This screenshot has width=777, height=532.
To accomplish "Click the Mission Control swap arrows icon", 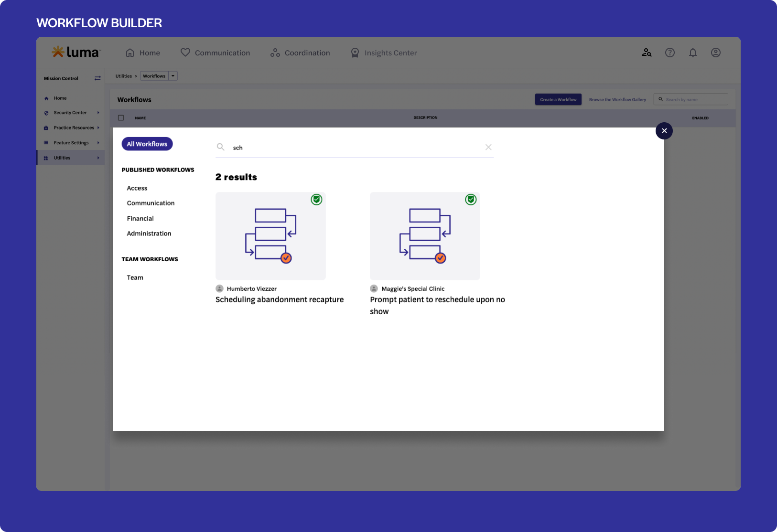I will click(97, 78).
